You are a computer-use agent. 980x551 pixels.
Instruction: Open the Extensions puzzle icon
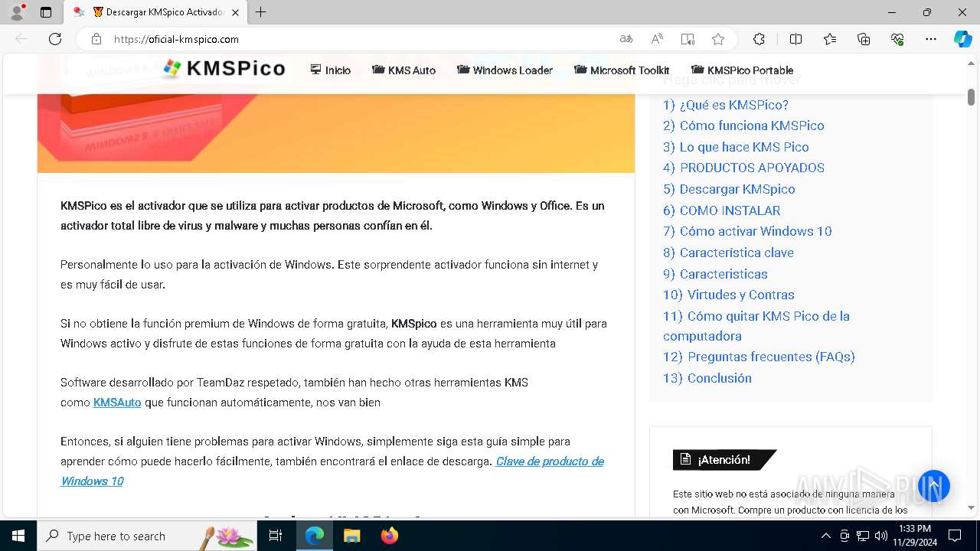click(x=759, y=39)
